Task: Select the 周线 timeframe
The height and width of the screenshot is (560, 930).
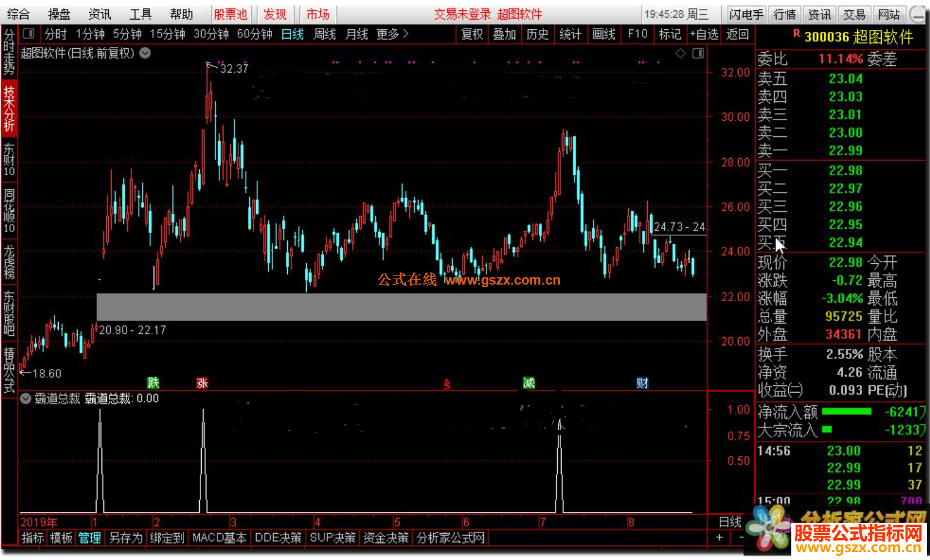Action: 324,34
